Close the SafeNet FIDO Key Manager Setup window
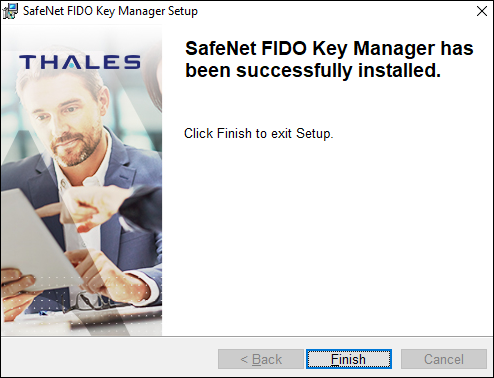 click(482, 11)
